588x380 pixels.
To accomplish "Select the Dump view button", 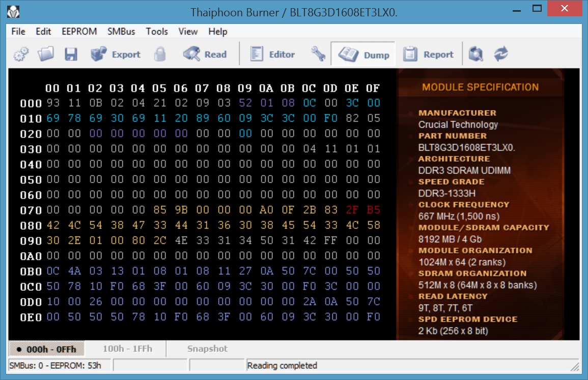I will (x=363, y=55).
